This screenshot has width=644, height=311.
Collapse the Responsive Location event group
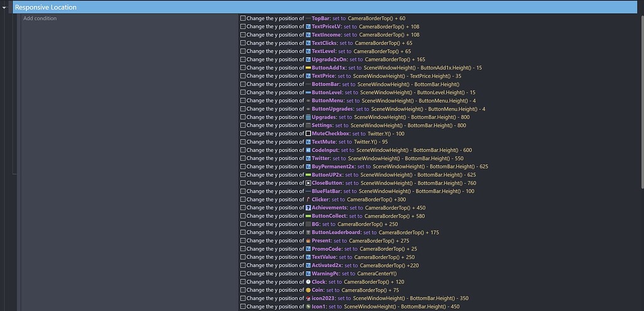point(6,8)
